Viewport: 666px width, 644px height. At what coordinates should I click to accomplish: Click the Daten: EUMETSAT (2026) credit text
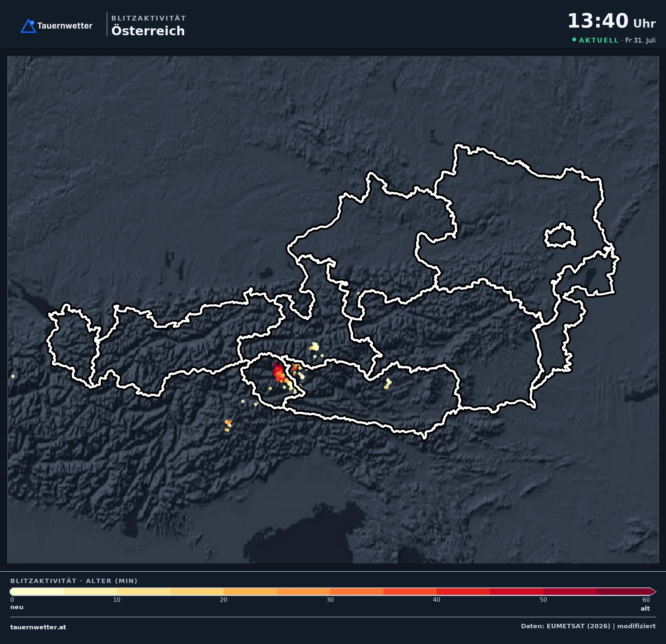[565, 626]
